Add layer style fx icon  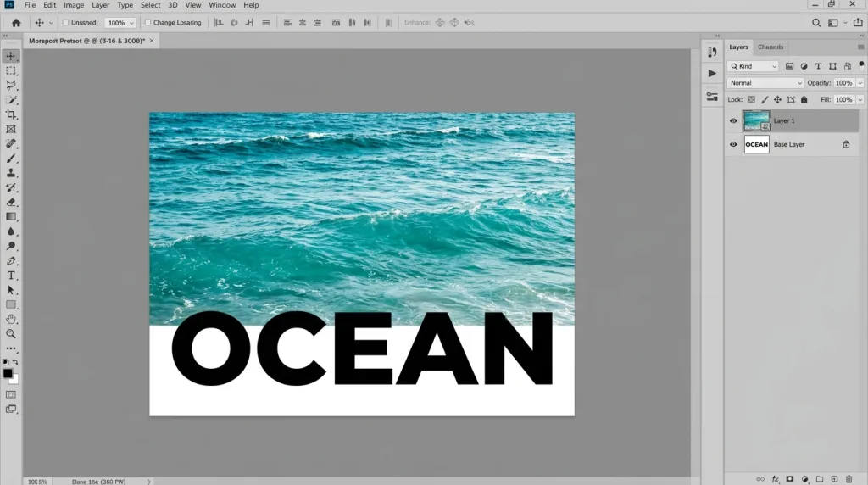click(x=775, y=479)
